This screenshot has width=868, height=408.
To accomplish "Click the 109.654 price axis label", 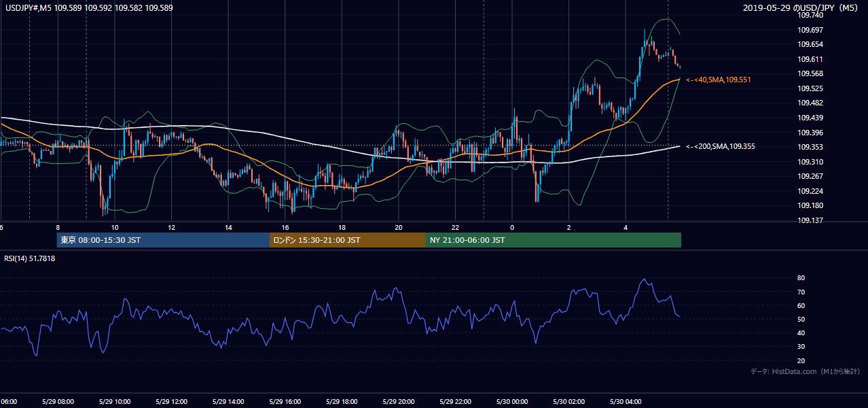I will pyautogui.click(x=810, y=44).
